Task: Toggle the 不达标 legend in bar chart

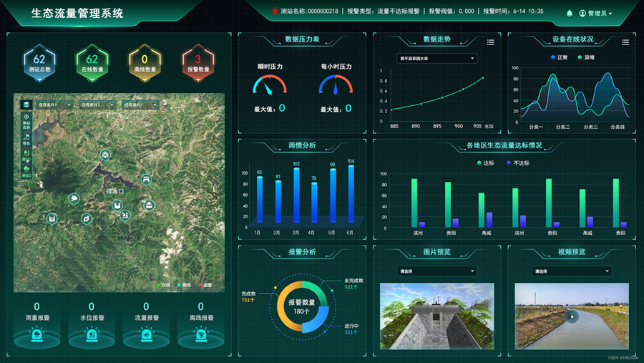Action: point(518,163)
